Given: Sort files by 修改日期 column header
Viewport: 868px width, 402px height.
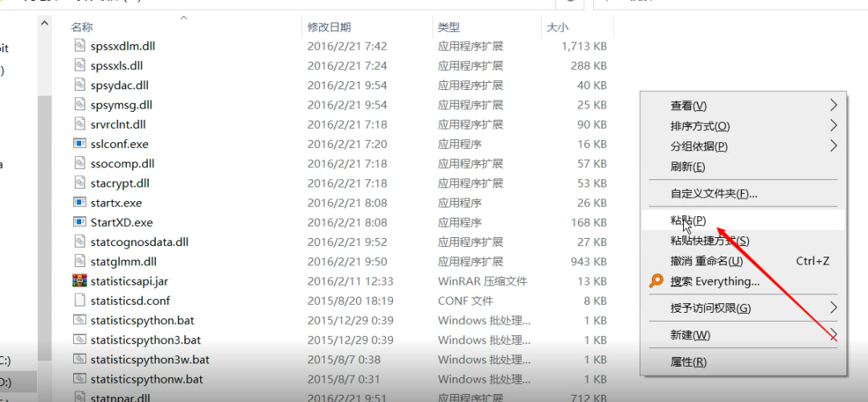Looking at the screenshot, I should click(329, 27).
